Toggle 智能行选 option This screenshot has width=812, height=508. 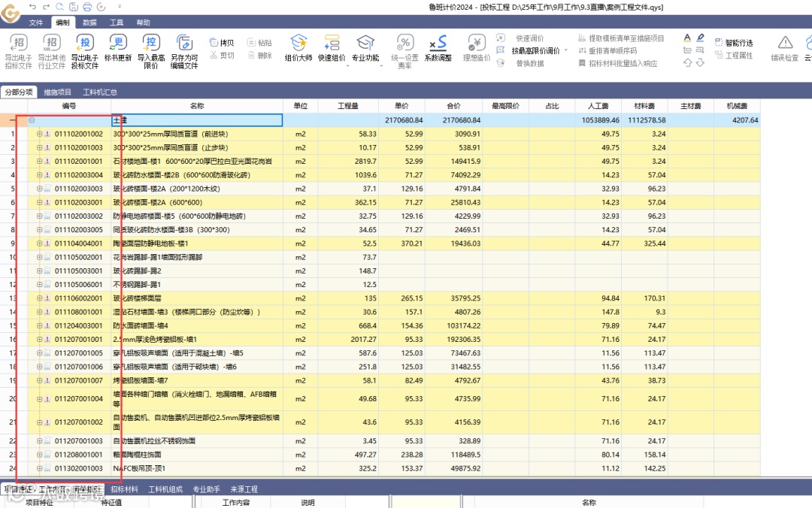coord(734,43)
